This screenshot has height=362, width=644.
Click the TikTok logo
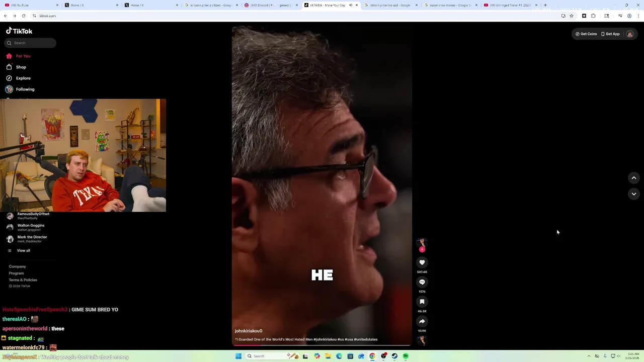click(x=19, y=31)
